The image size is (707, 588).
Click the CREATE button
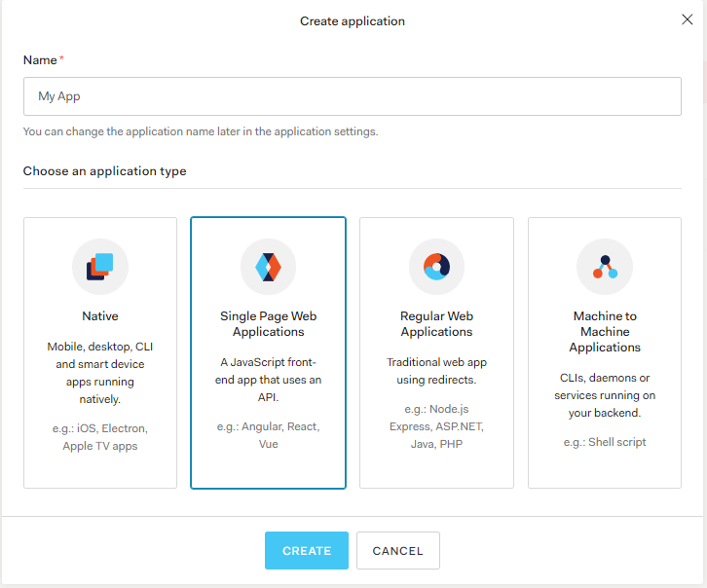[307, 551]
